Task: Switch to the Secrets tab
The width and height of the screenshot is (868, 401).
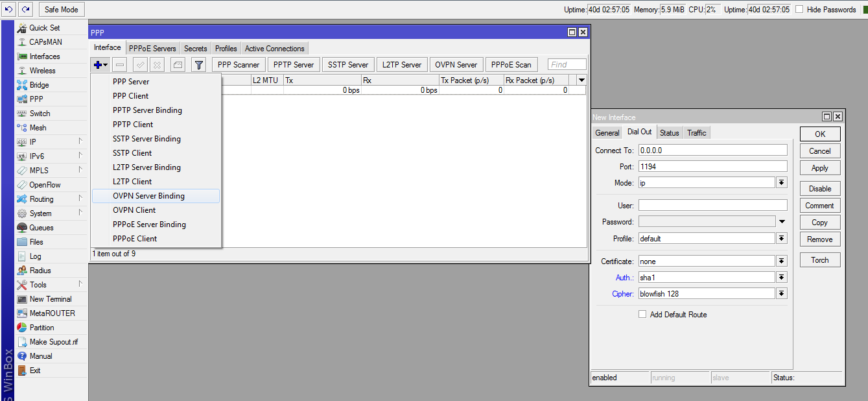Action: coord(195,49)
